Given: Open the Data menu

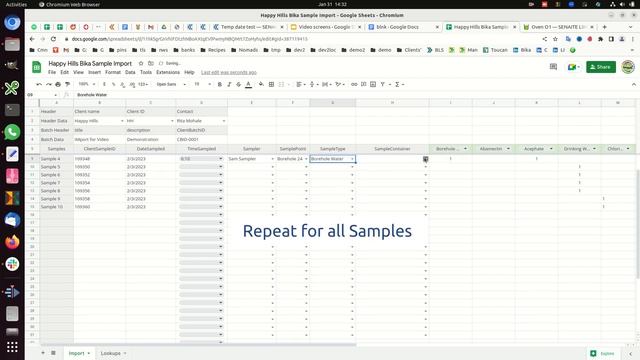Looking at the screenshot, I should 130,72.
